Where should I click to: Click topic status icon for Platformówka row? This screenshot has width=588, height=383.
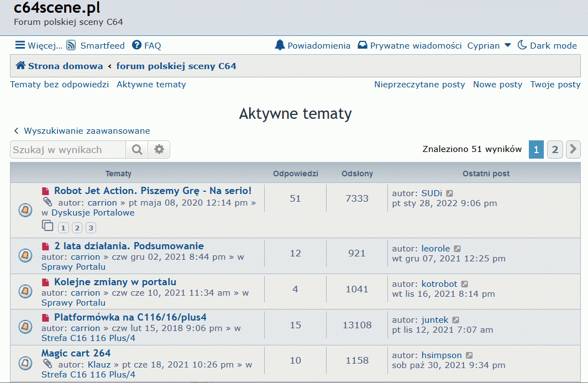[25, 327]
